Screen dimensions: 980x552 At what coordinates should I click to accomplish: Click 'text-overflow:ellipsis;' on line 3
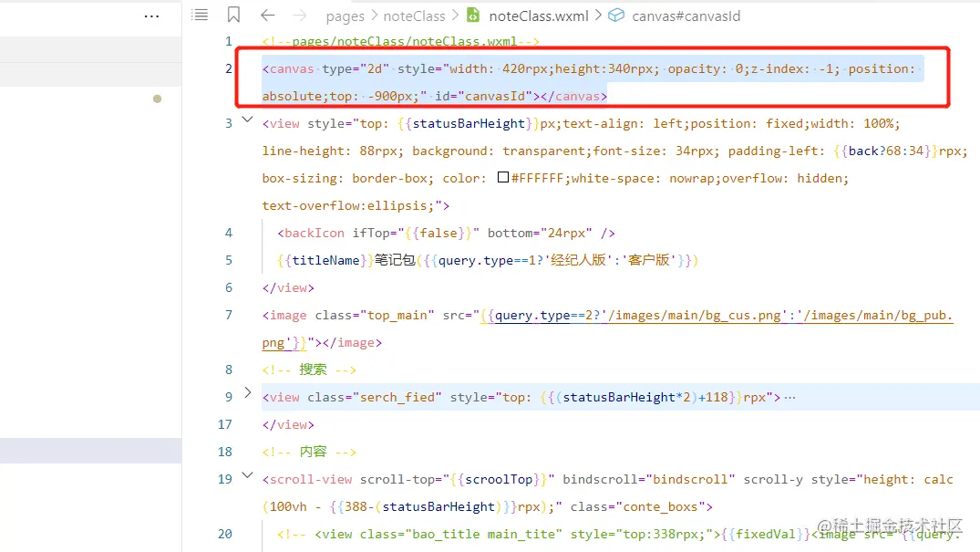point(348,206)
